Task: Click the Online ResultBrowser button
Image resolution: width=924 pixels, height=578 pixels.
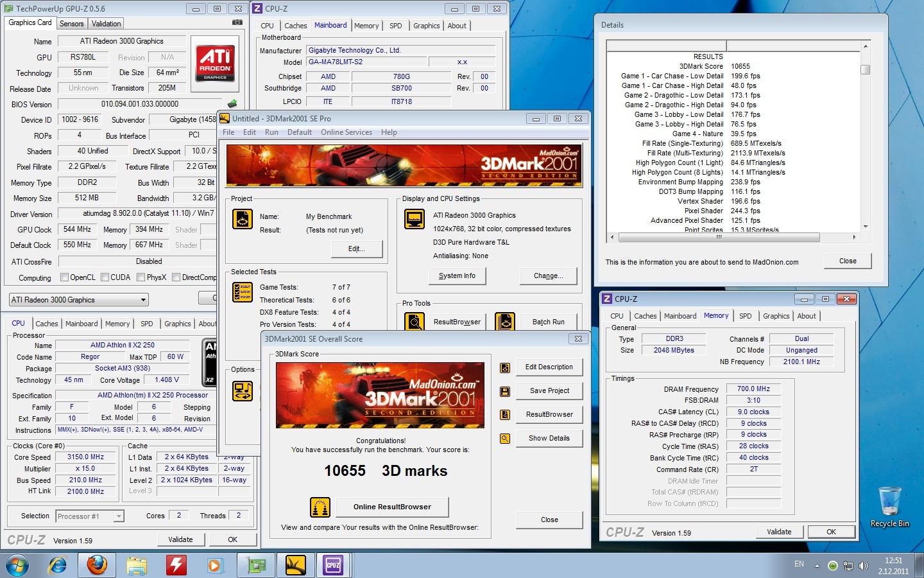Action: pyautogui.click(x=392, y=507)
